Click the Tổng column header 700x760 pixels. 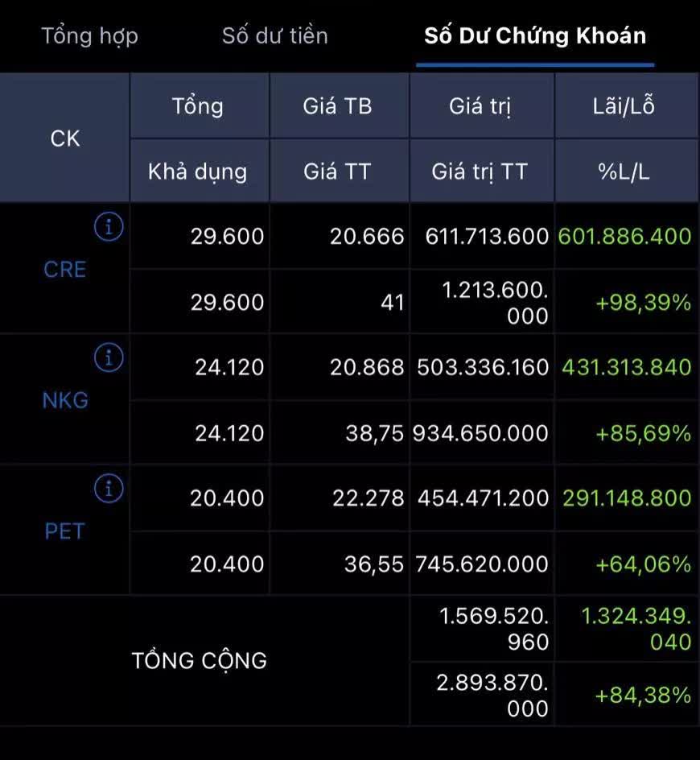coord(198,106)
